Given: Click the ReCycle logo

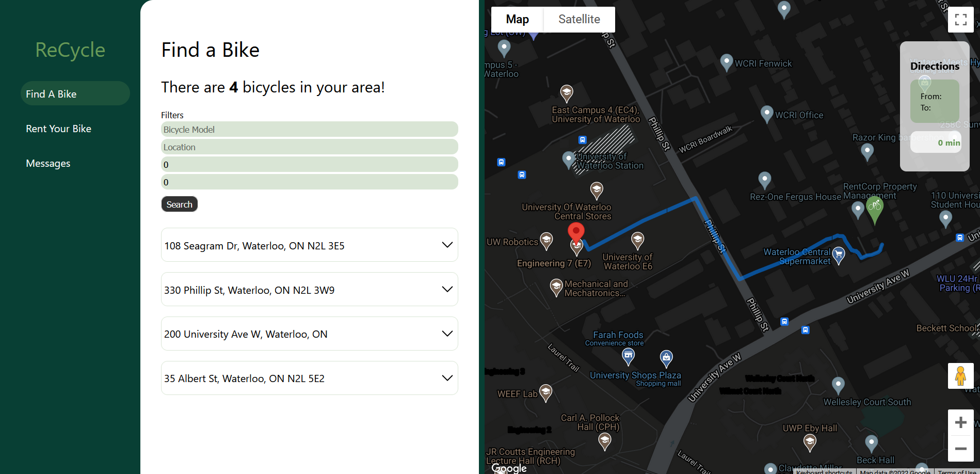Looking at the screenshot, I should click(x=70, y=50).
